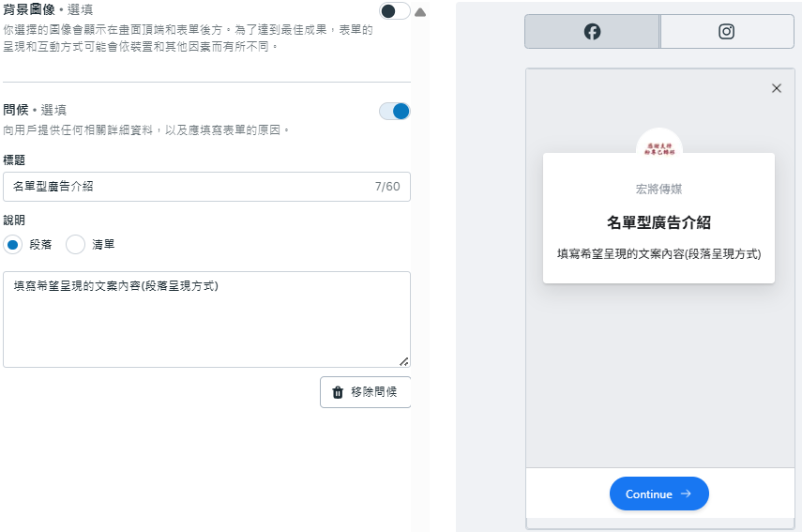Enable the 背景圖像 toggle switch
This screenshot has height=532, width=802.
pyautogui.click(x=394, y=11)
